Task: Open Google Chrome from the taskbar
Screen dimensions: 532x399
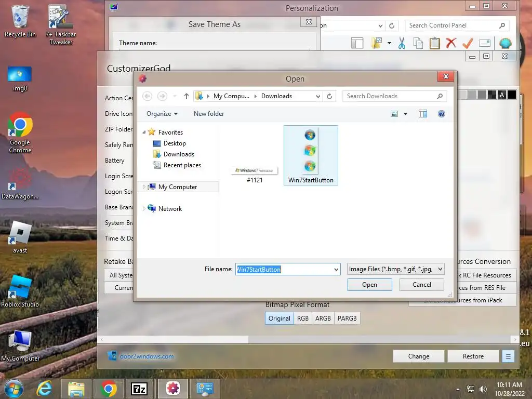Action: pyautogui.click(x=109, y=389)
